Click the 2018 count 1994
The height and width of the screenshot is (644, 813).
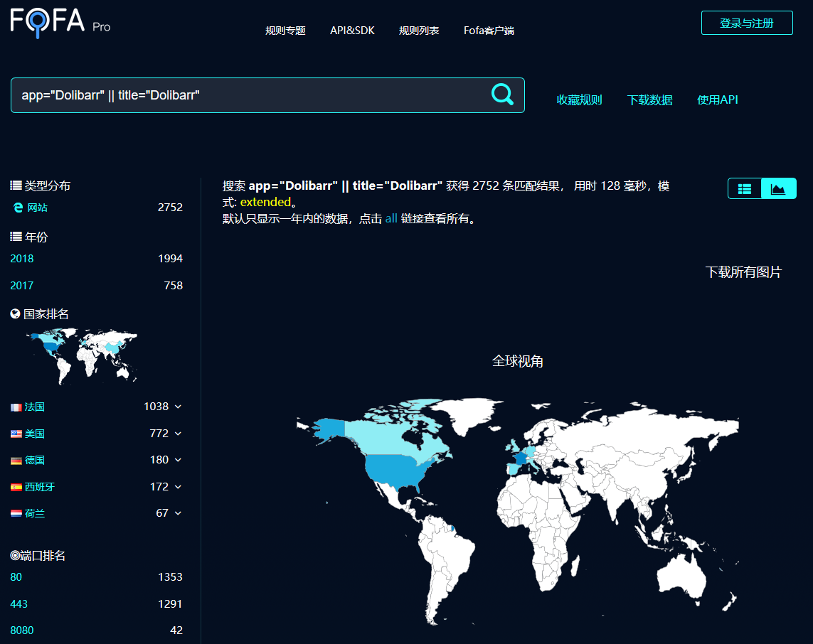(x=170, y=259)
